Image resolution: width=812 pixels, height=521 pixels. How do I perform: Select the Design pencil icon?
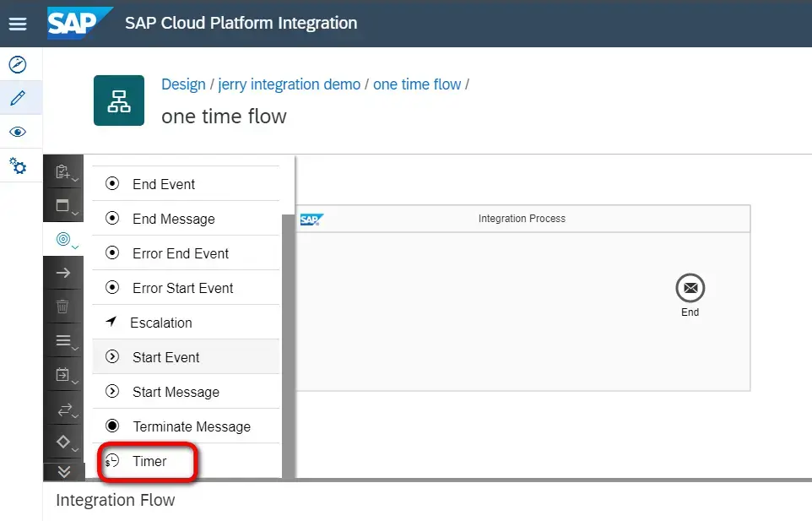point(17,96)
